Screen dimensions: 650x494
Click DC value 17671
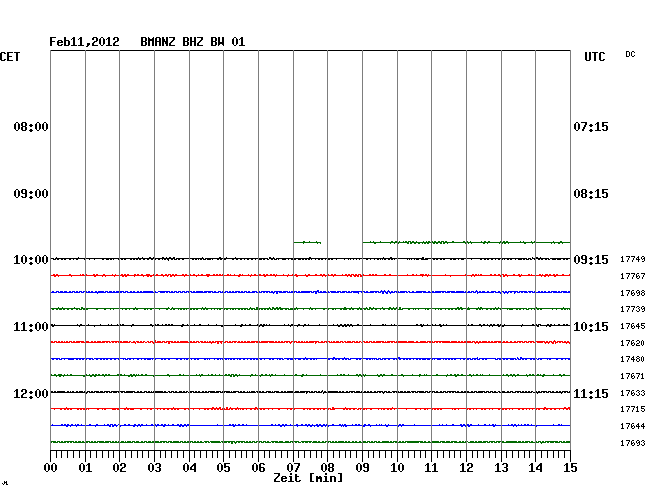633,376
